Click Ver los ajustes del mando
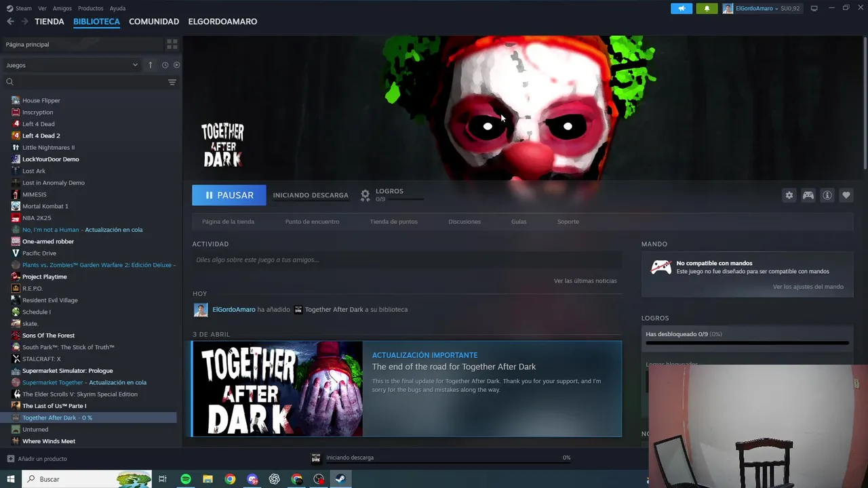The image size is (868, 488). point(808,287)
